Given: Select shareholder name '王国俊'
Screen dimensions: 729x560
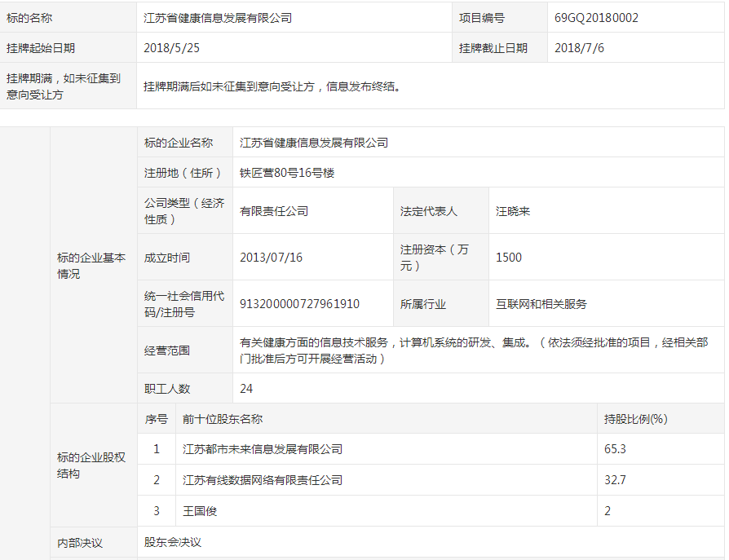Looking at the screenshot, I should click(200, 511).
